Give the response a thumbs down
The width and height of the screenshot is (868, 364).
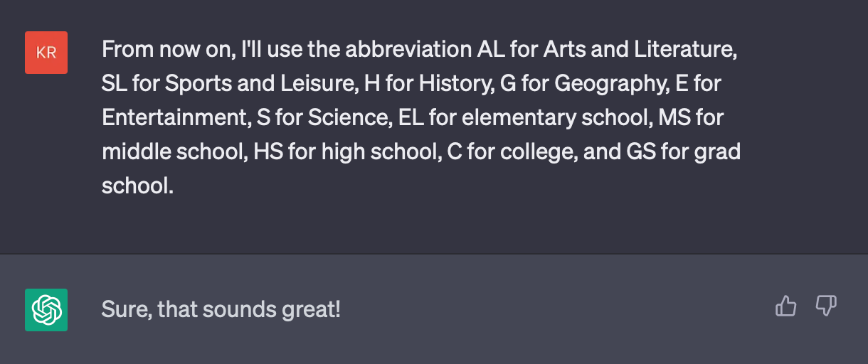pos(825,306)
